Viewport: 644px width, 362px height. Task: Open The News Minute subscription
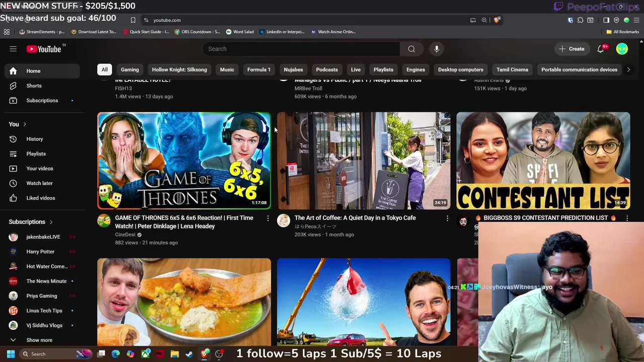point(42,281)
